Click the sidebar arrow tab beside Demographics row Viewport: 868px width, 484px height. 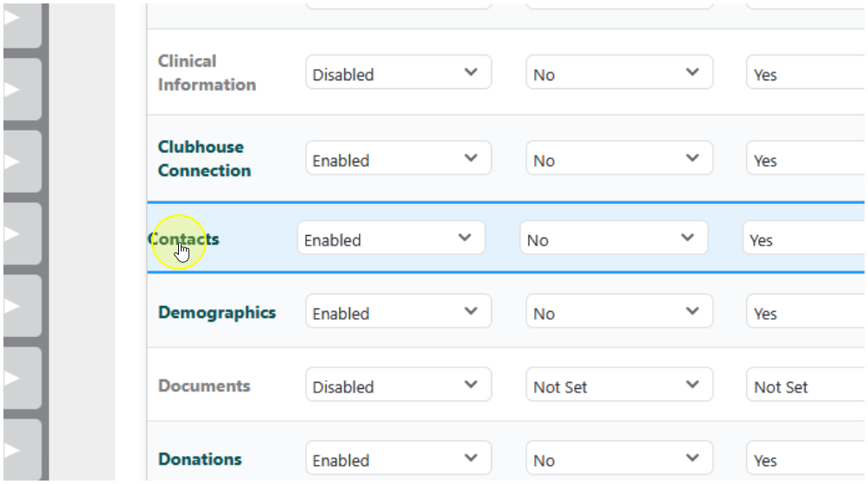point(19,305)
